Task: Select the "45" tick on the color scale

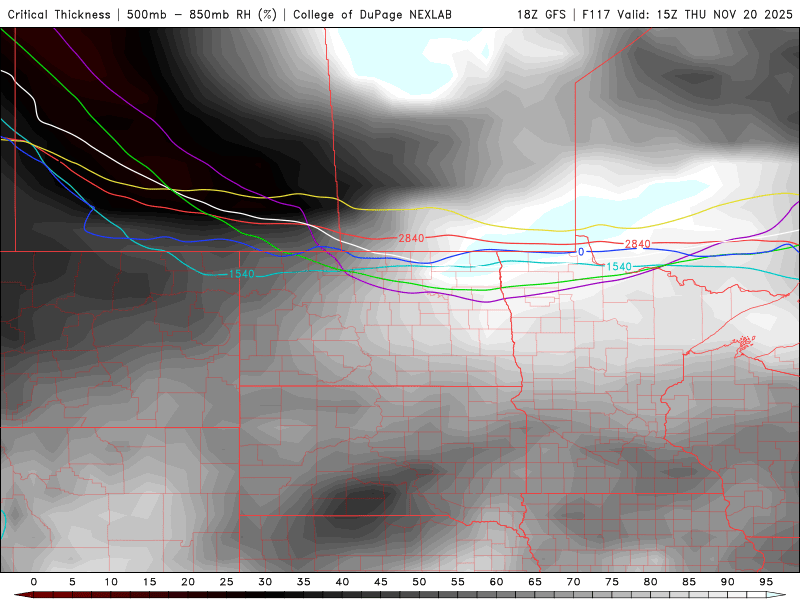Action: click(381, 582)
